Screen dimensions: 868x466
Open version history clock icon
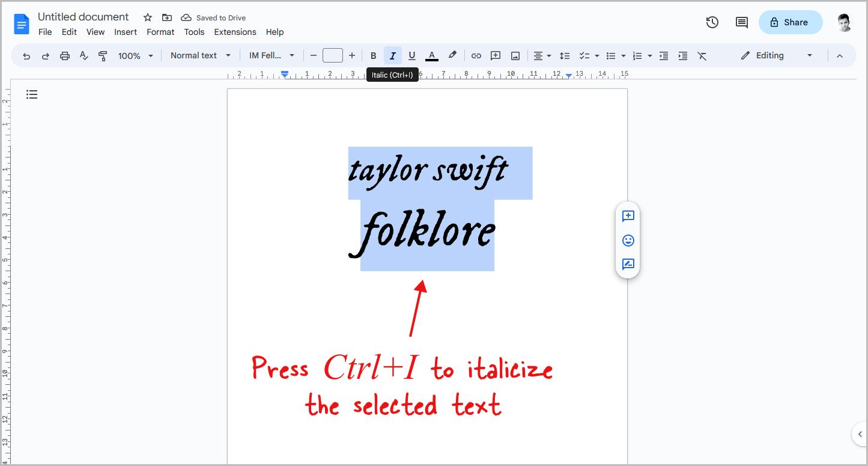pyautogui.click(x=712, y=22)
